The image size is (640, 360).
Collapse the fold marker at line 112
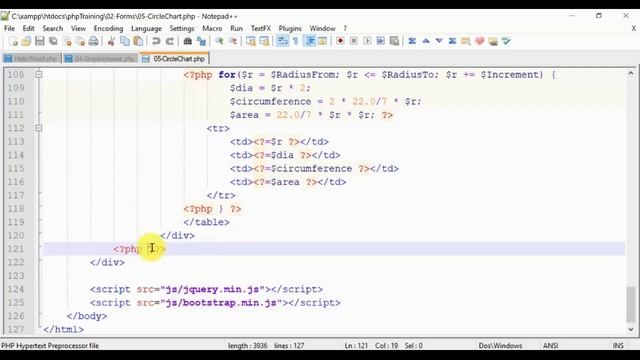click(38, 128)
